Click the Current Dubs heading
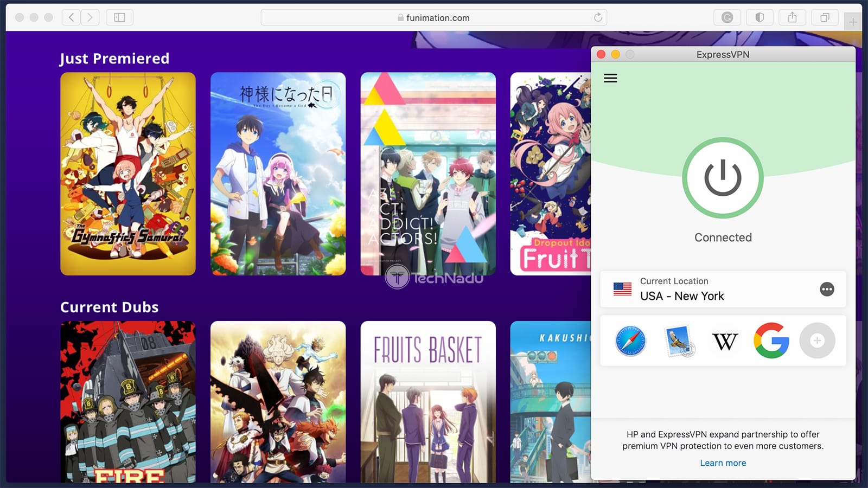Screen dimensions: 868x488 coord(110,307)
